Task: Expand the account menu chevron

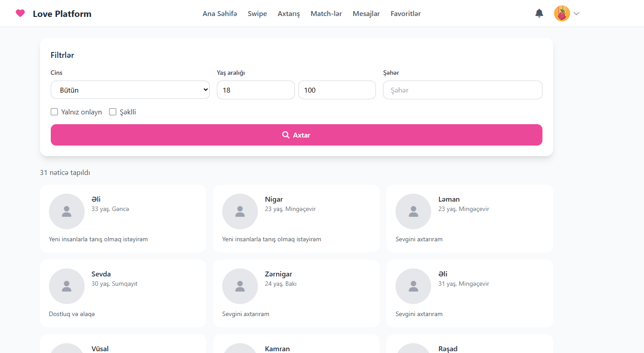Action: [x=576, y=14]
